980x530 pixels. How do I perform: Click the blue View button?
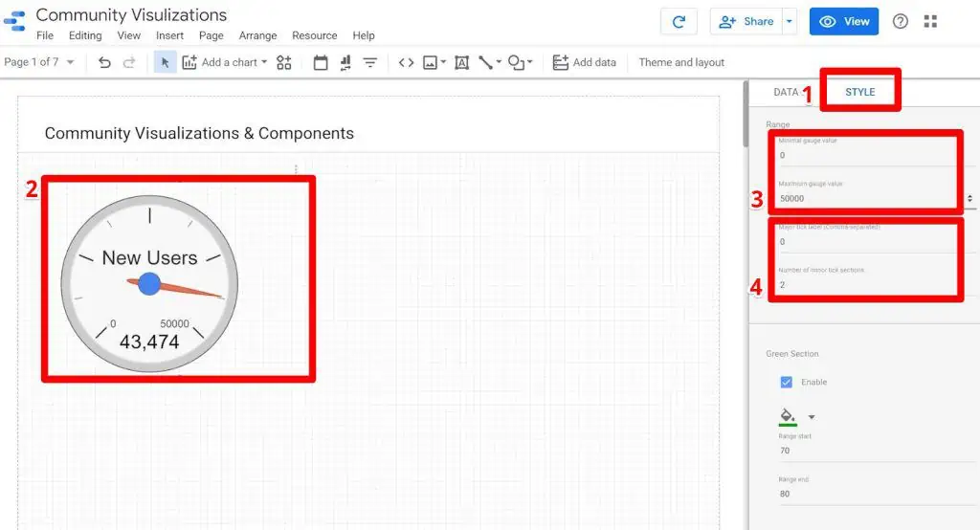[x=844, y=21]
